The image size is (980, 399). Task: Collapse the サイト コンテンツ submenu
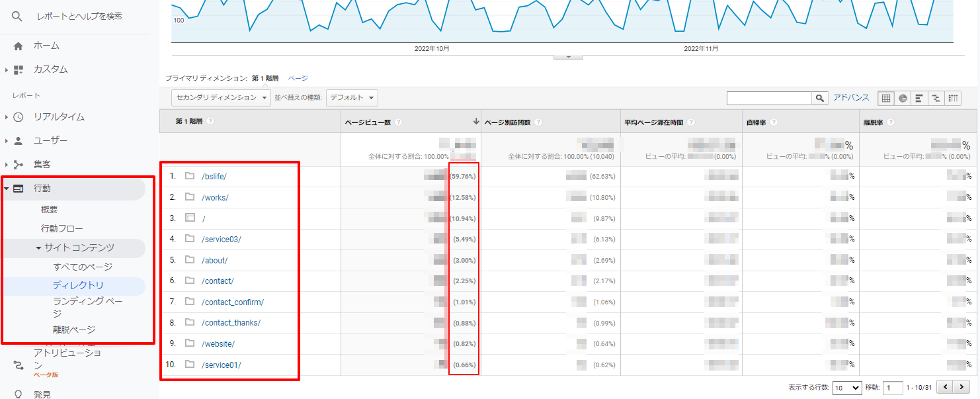pos(39,248)
